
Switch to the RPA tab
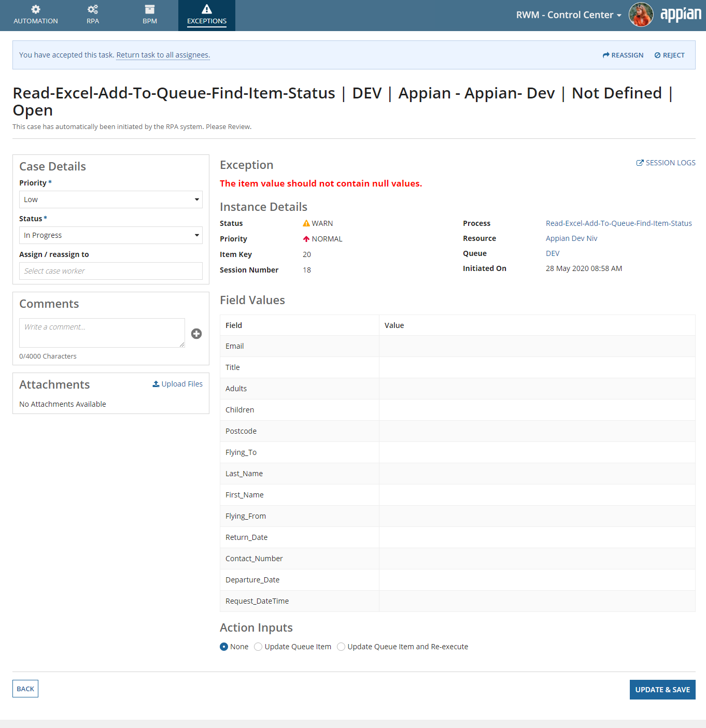pos(93,16)
